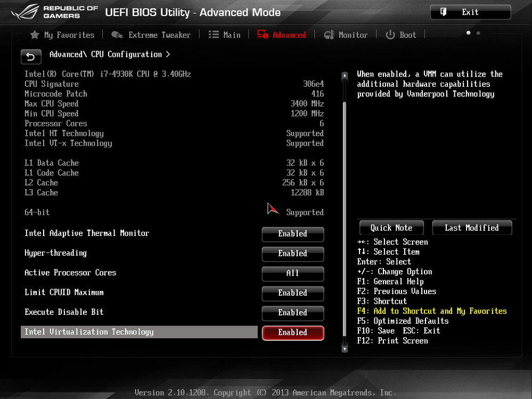Click the Last Modified button
Image resolution: width=532 pixels, height=399 pixels.
(x=472, y=227)
